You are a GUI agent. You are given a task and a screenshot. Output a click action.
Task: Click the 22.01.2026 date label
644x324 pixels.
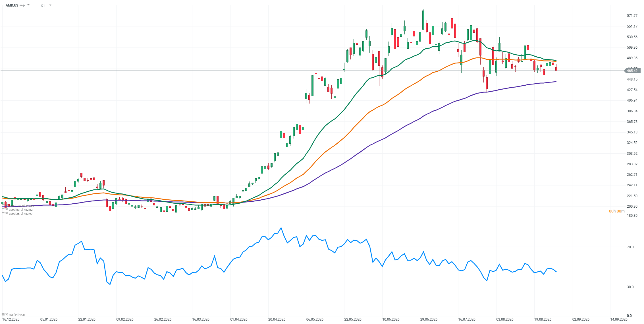[x=87, y=319]
